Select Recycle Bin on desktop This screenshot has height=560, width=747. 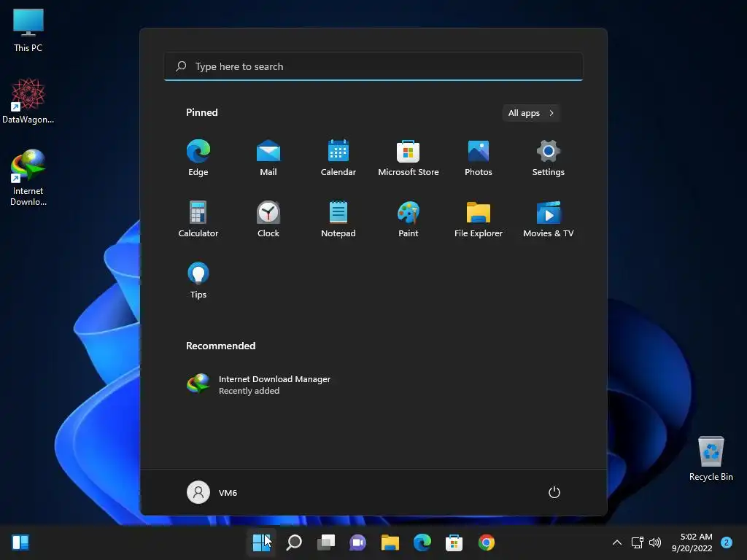click(x=711, y=459)
